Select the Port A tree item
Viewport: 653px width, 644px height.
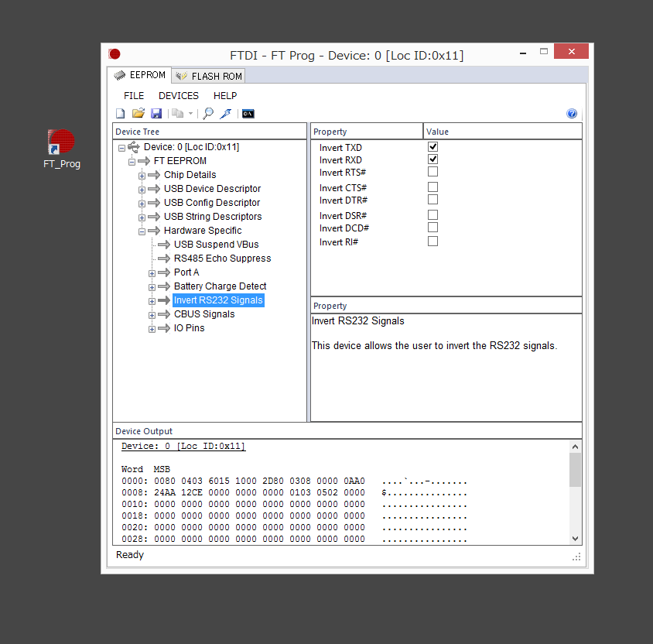coord(186,272)
